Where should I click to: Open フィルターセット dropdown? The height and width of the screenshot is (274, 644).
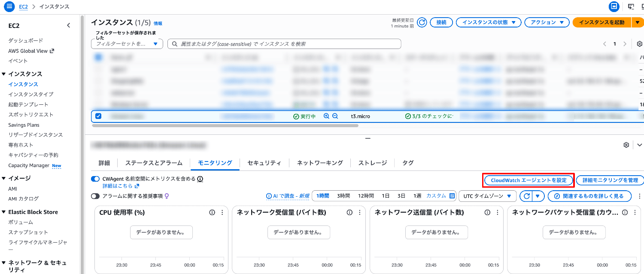(127, 44)
